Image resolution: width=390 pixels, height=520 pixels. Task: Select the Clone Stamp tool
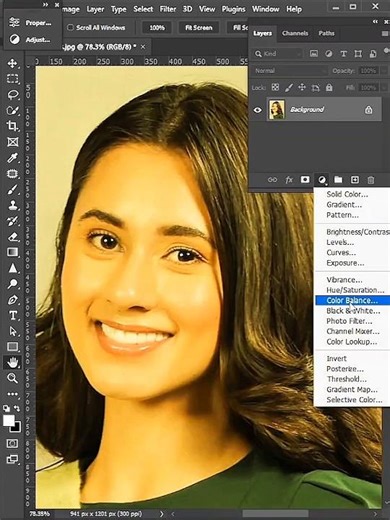point(13,205)
